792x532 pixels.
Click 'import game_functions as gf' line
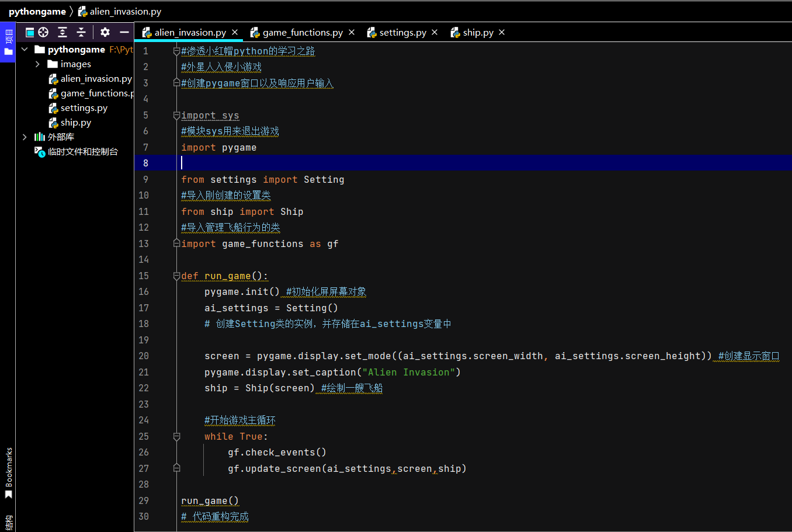click(260, 244)
